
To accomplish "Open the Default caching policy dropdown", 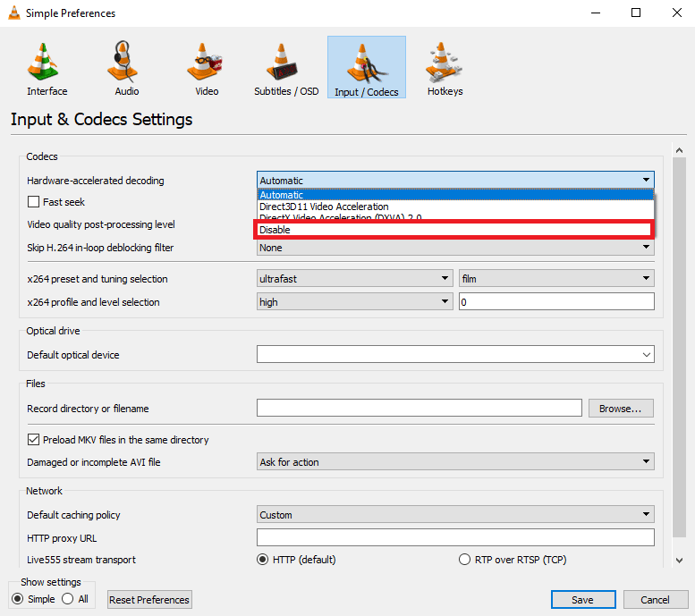I will point(455,514).
